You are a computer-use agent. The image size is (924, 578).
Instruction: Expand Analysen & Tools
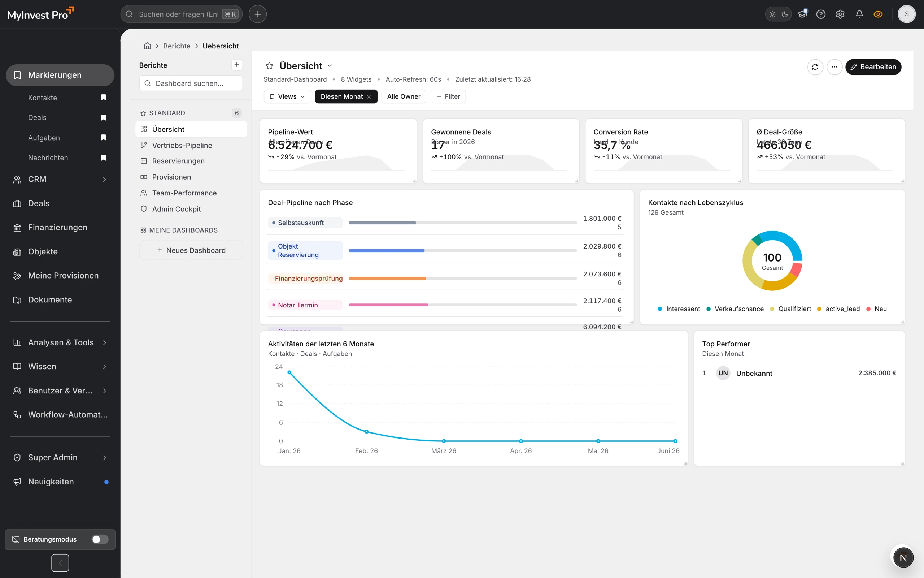(60, 342)
